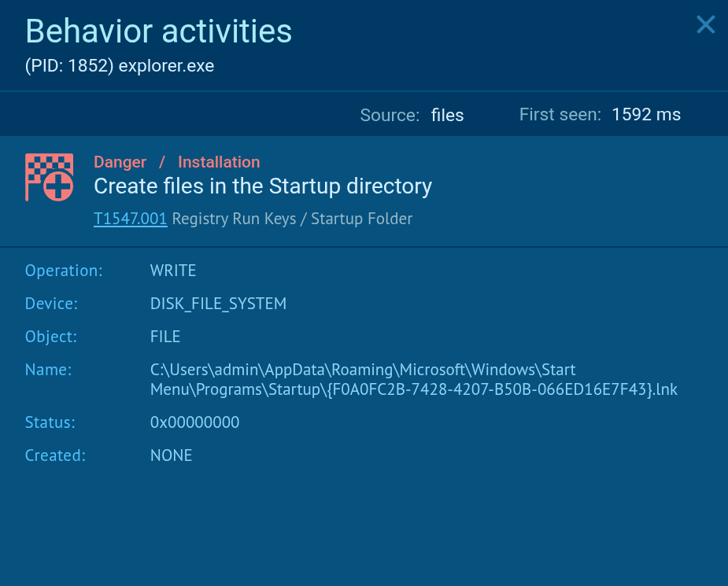
Task: Click the 'Name:' field label
Action: (48, 370)
